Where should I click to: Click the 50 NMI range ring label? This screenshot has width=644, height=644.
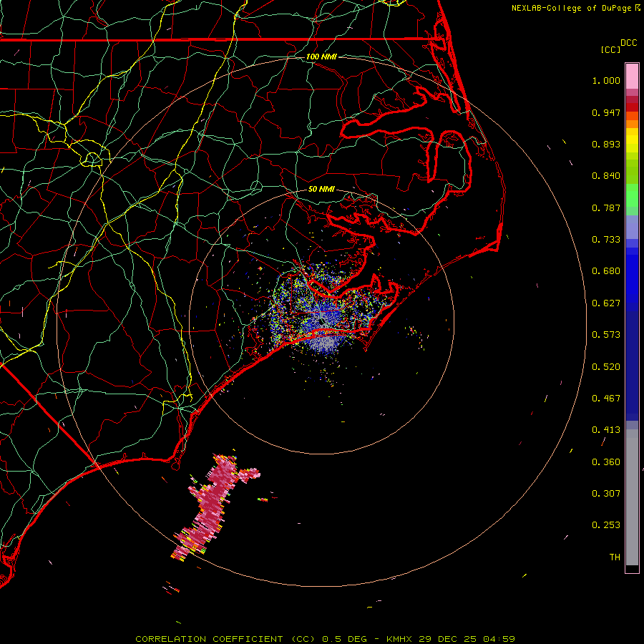[x=321, y=189]
